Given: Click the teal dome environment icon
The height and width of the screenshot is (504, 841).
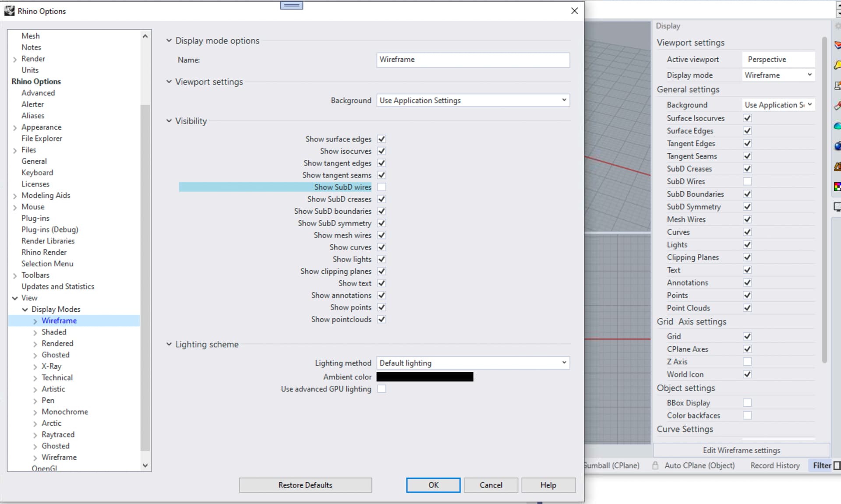Looking at the screenshot, I should 837,126.
